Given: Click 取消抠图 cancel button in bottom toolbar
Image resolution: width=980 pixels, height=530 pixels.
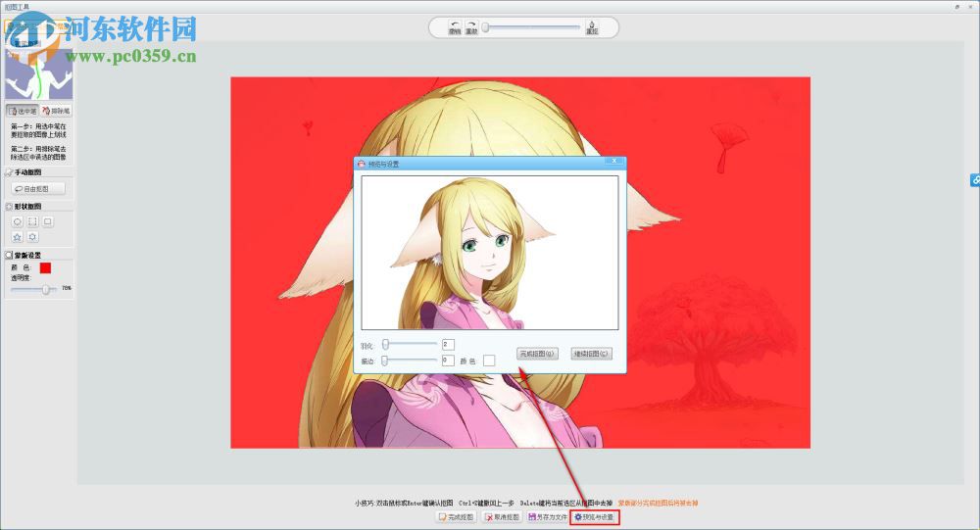Looking at the screenshot, I should coord(503,517).
